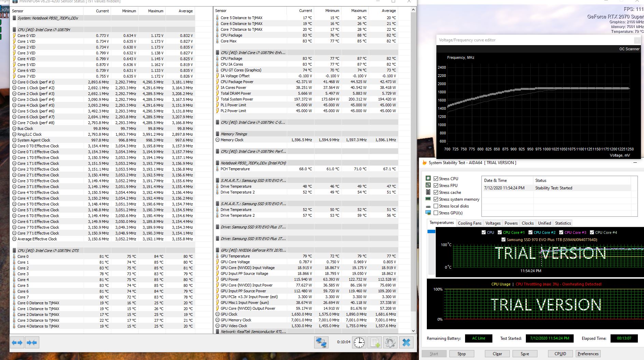This screenshot has width=644, height=360.
Task: Hide CPU Core #1 graph line
Action: click(500, 232)
